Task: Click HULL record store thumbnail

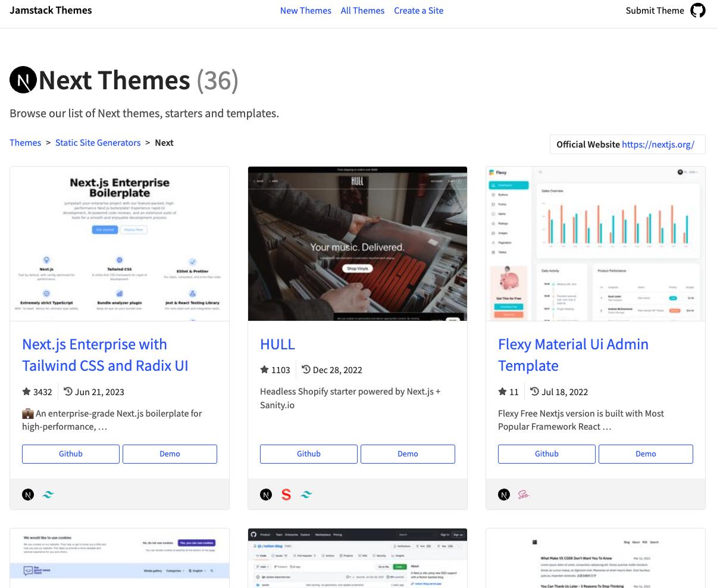Action: pyautogui.click(x=358, y=244)
